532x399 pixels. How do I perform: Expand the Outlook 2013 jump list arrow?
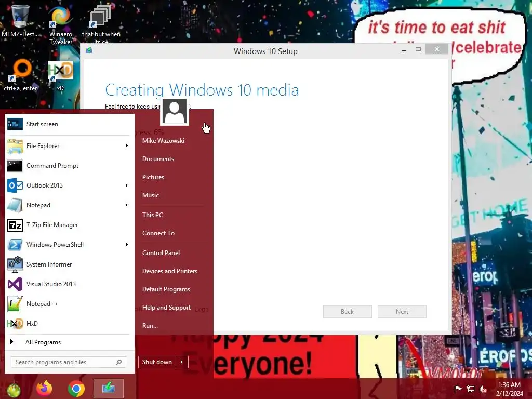127,185
